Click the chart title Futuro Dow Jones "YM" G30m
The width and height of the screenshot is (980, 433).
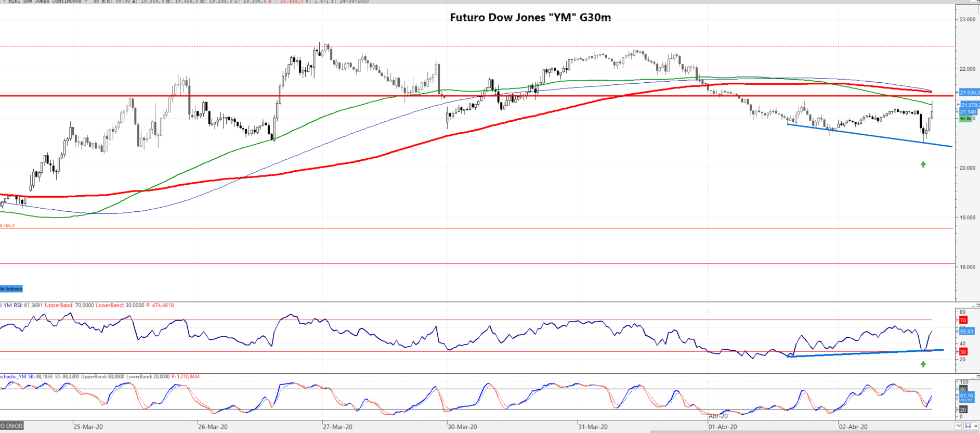[x=530, y=18]
